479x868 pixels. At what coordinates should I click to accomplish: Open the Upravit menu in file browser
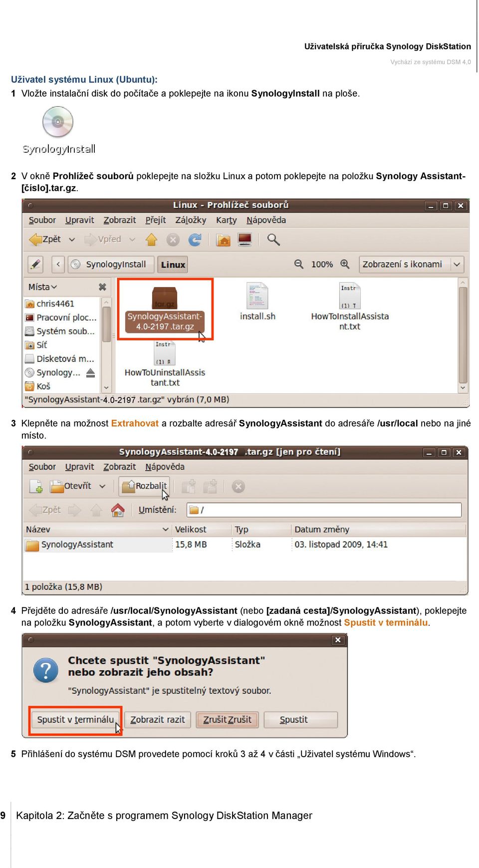[79, 220]
